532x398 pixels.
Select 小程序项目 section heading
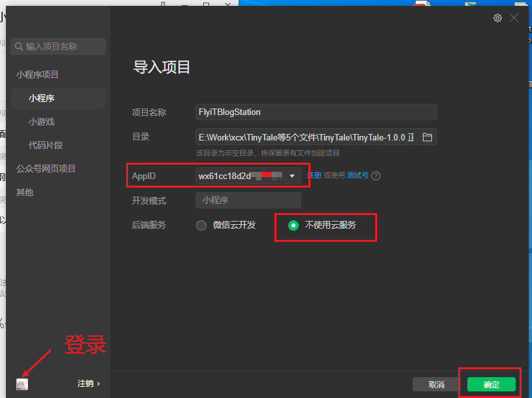[37, 75]
